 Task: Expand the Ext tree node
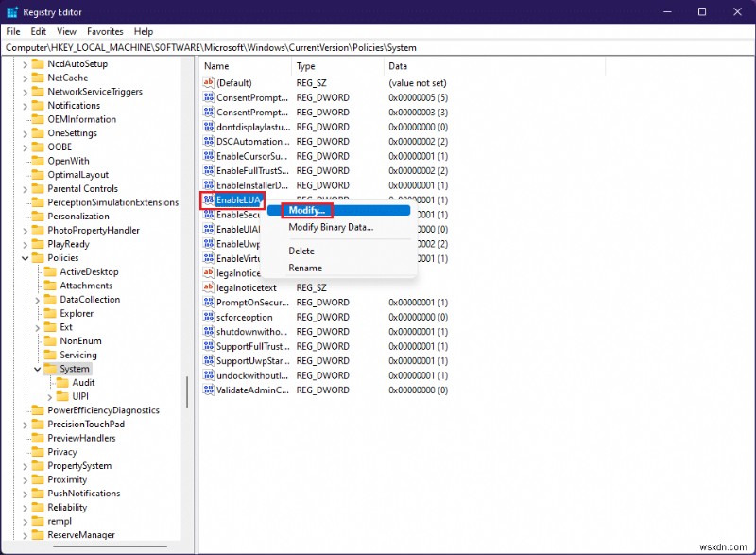[x=38, y=327]
